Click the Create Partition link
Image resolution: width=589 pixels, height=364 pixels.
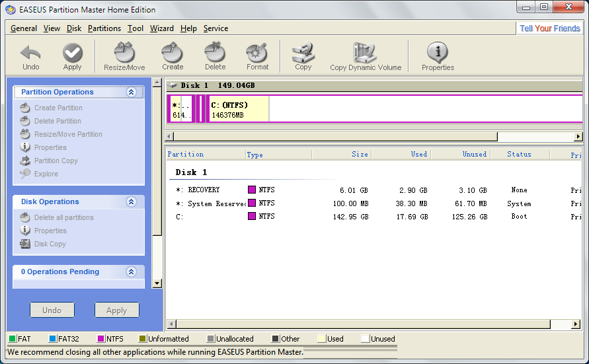[x=58, y=108]
